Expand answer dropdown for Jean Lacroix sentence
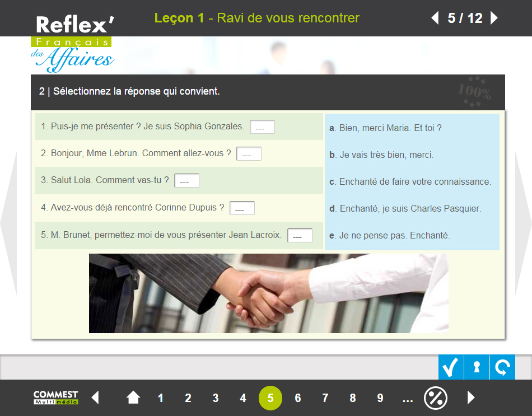 (x=300, y=236)
